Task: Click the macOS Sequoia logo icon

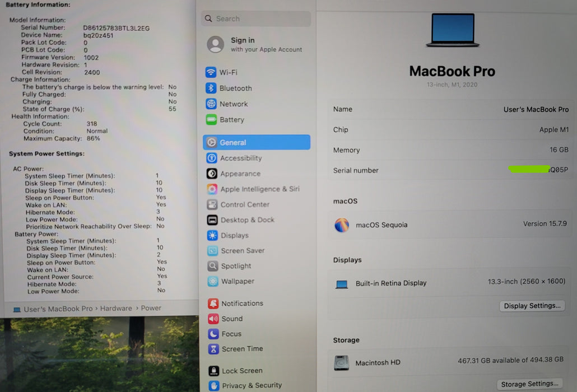Action: click(x=342, y=225)
